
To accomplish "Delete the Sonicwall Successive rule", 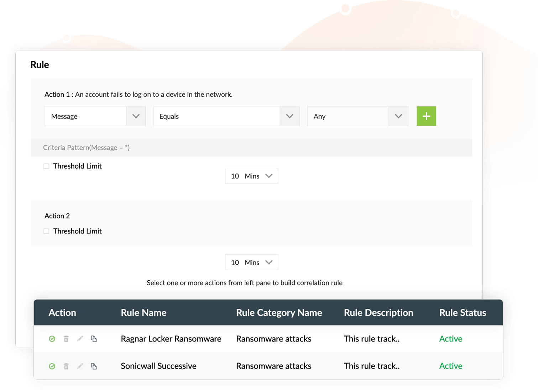I will 66,366.
